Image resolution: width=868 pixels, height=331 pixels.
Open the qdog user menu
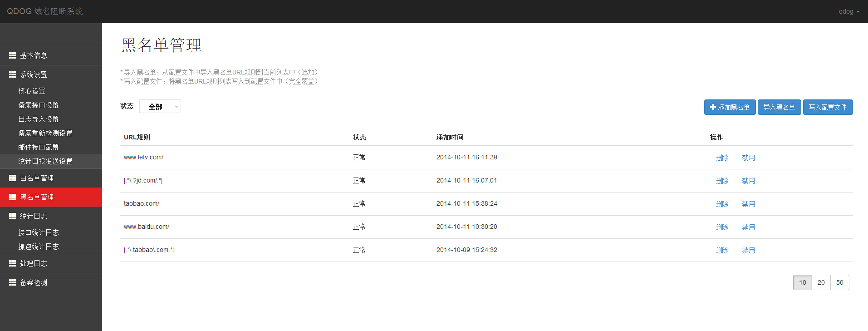(x=849, y=11)
